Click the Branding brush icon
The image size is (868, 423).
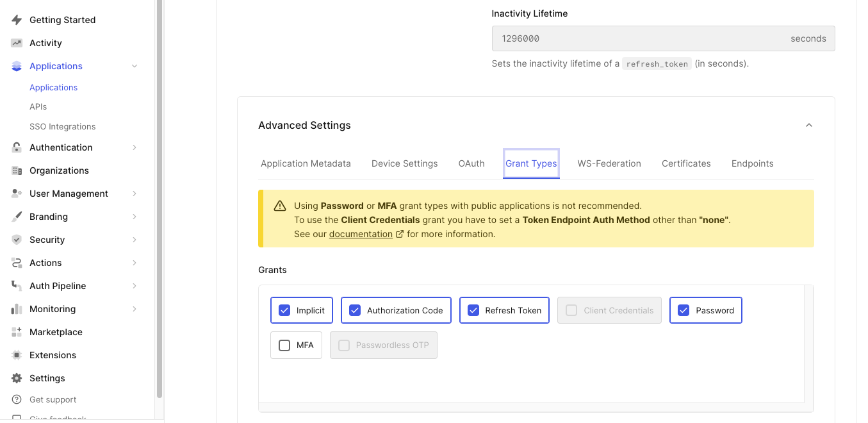17,217
